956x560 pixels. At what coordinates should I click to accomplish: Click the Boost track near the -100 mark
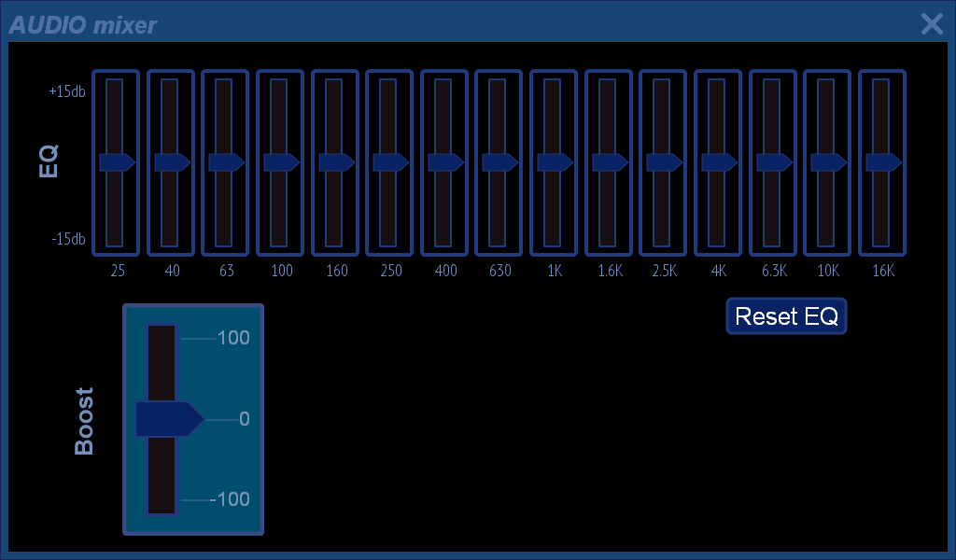(162, 500)
